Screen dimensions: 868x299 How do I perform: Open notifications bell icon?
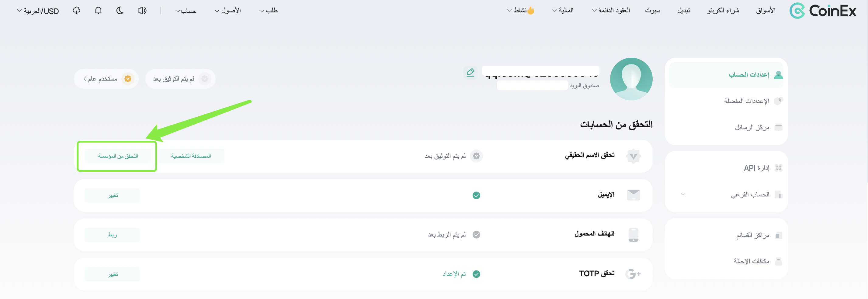coord(98,11)
